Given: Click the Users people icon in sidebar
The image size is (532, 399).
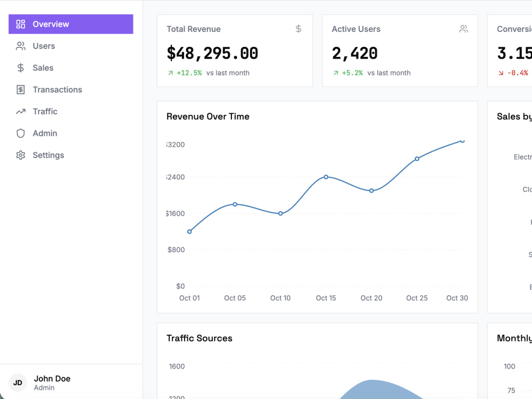Looking at the screenshot, I should click(x=21, y=46).
